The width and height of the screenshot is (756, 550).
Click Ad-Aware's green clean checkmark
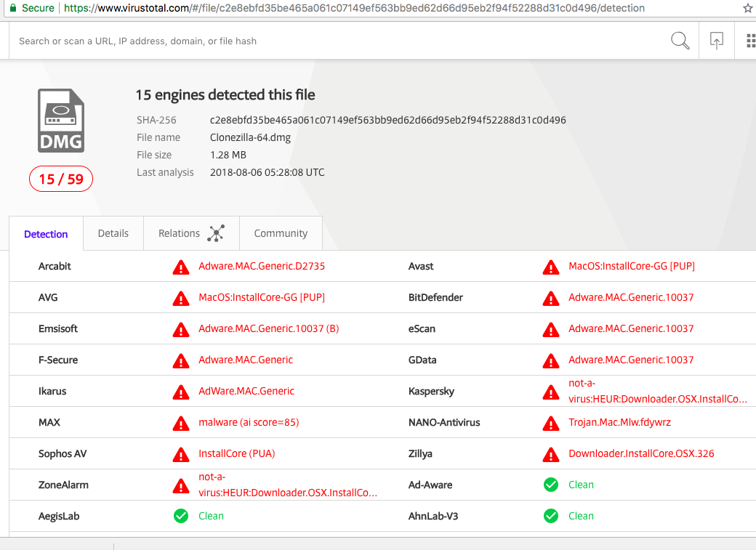click(550, 485)
